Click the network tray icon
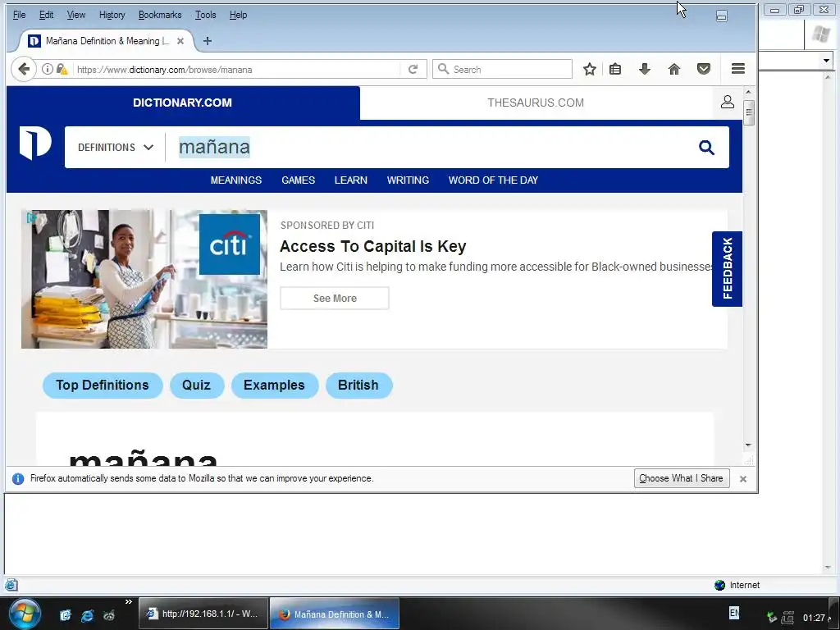840x630 pixels. [x=787, y=618]
